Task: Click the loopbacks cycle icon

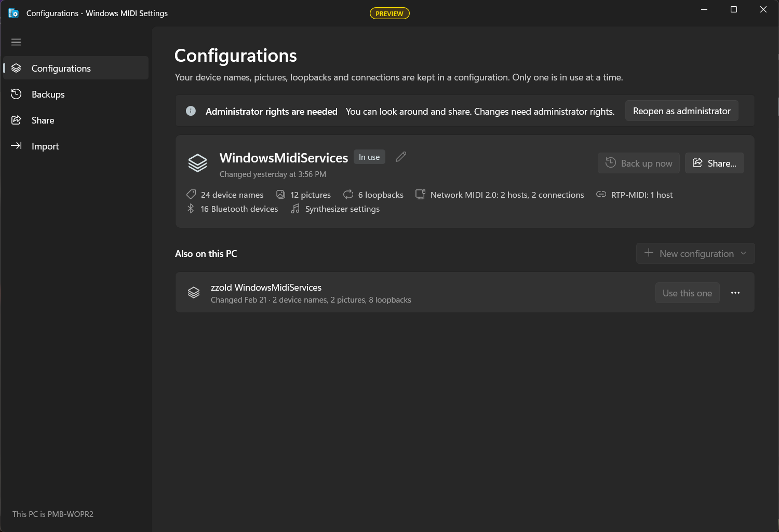Action: pos(348,194)
